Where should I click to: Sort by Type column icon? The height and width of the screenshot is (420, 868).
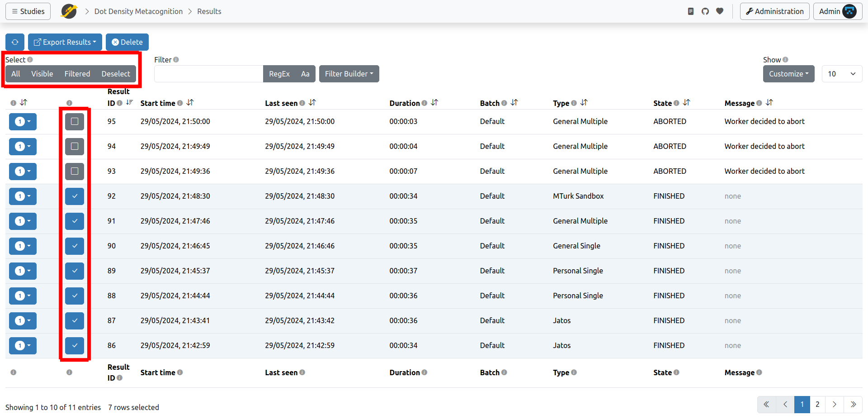(x=584, y=103)
